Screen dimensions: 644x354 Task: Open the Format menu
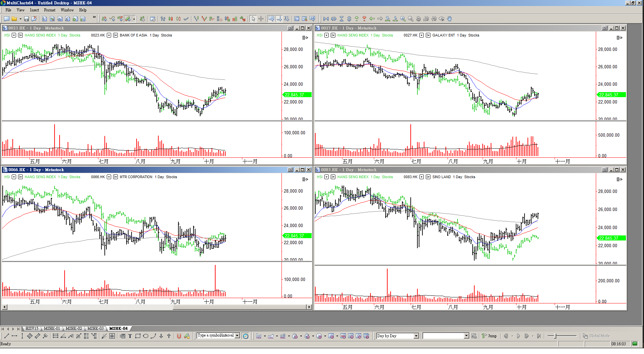(x=50, y=10)
